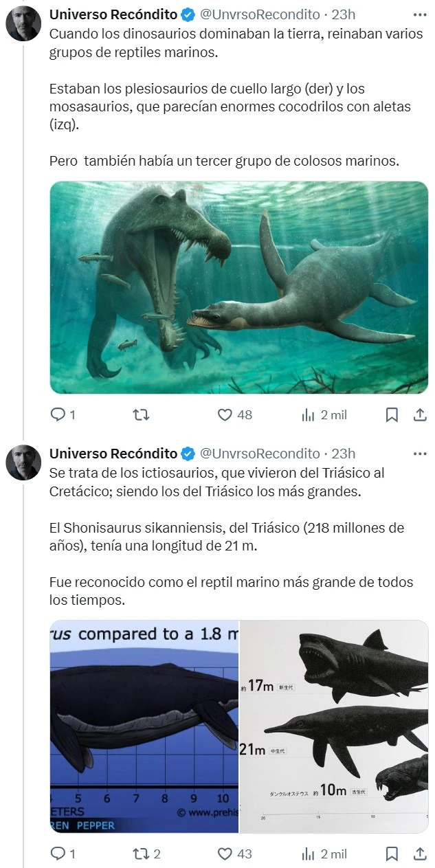
Task: Open the profile avatar of the second tweet
Action: coord(23,462)
